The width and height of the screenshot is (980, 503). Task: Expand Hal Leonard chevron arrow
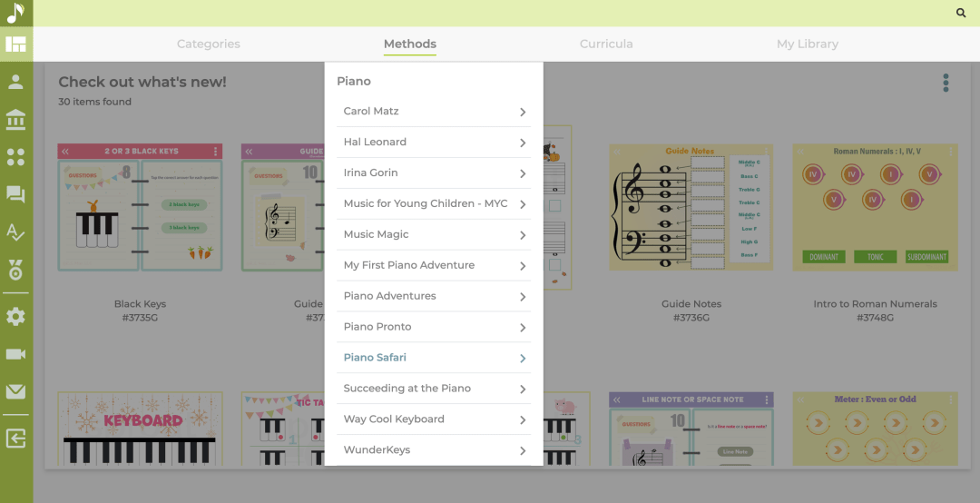pos(523,143)
